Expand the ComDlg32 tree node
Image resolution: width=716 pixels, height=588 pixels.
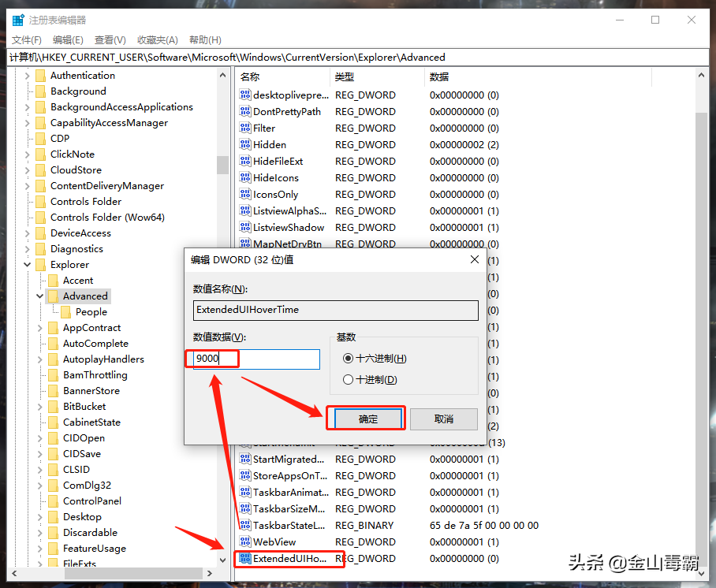(39, 486)
